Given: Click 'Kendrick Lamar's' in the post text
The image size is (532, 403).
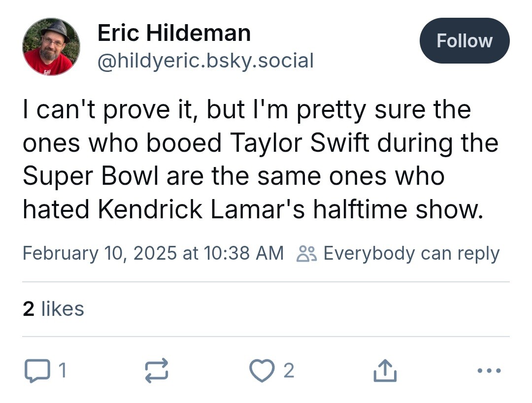Looking at the screenshot, I should (202, 210).
